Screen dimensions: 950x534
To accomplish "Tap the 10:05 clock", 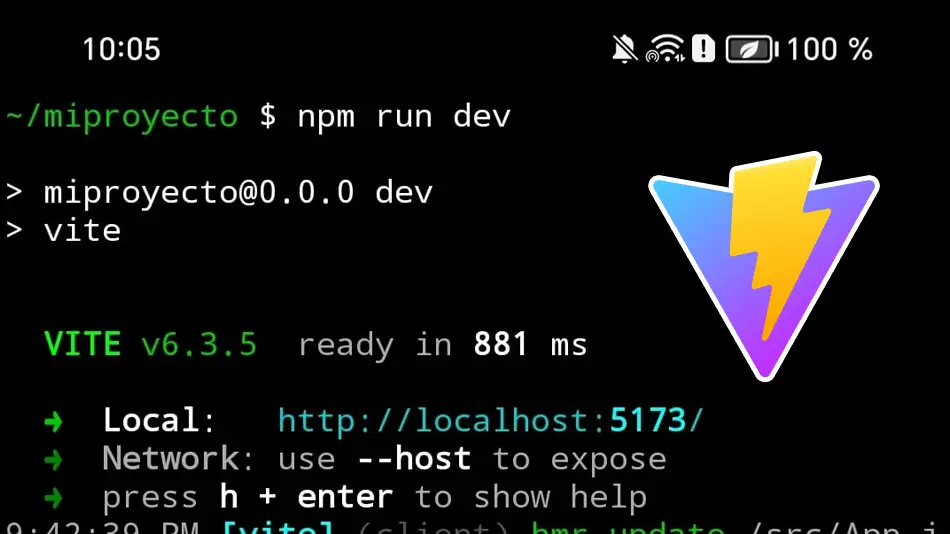I will [121, 49].
